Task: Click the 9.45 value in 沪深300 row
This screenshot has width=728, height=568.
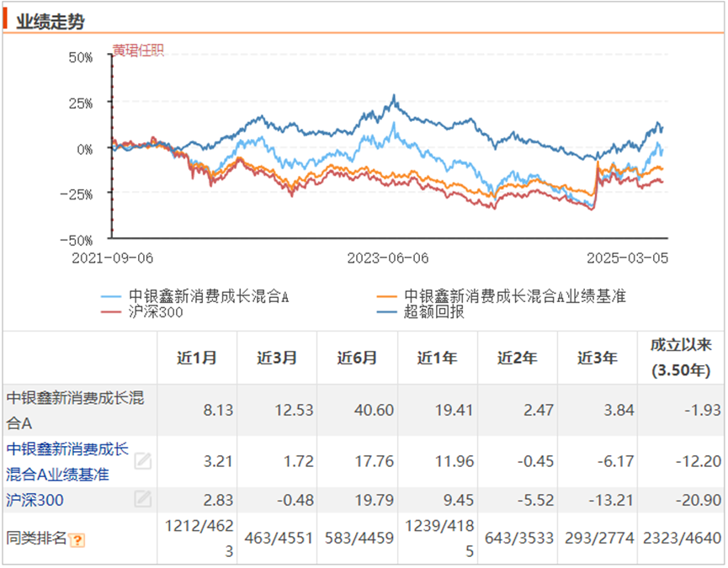Action: coord(459,500)
